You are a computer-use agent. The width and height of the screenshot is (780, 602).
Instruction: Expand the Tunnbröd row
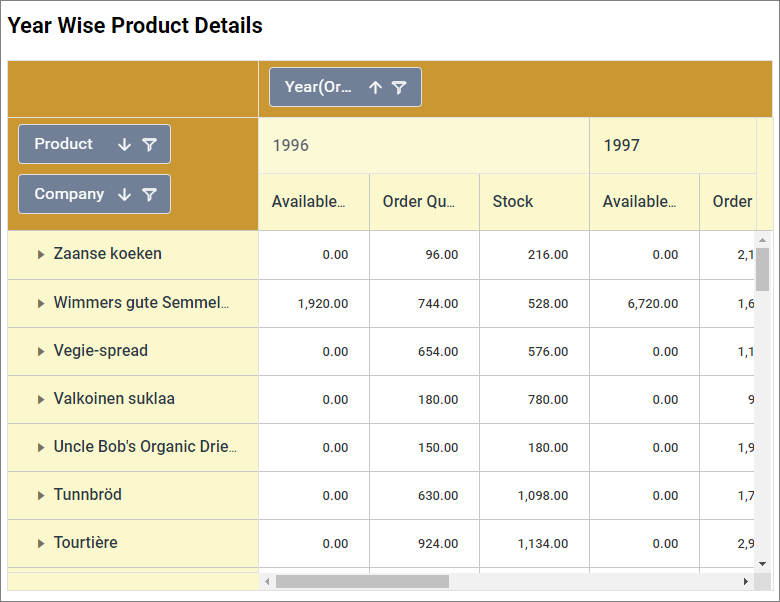41,495
